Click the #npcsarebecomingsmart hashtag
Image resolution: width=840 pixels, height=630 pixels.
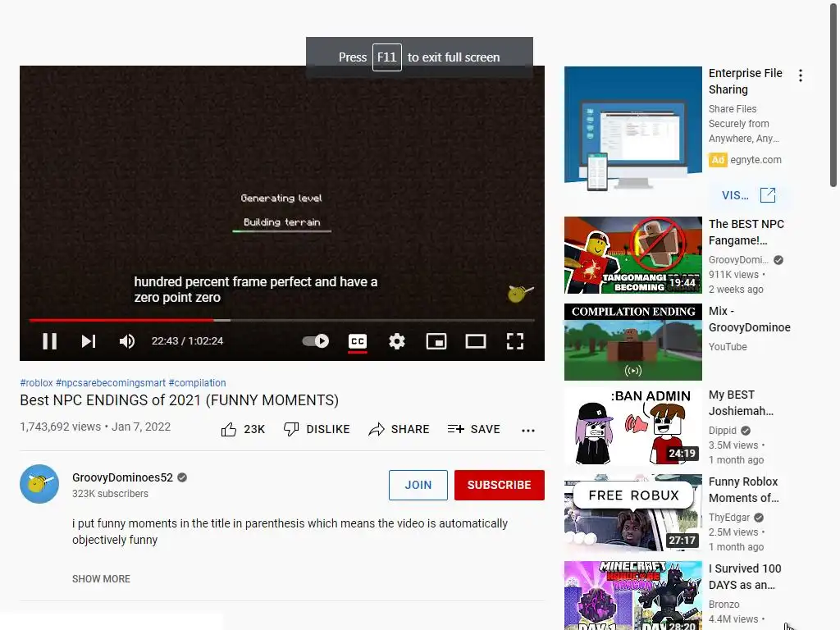111,383
